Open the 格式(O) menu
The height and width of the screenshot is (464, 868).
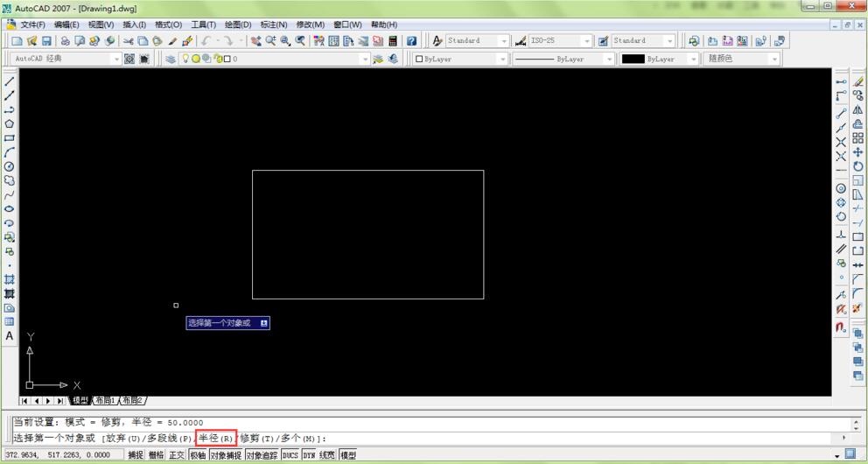coord(168,25)
